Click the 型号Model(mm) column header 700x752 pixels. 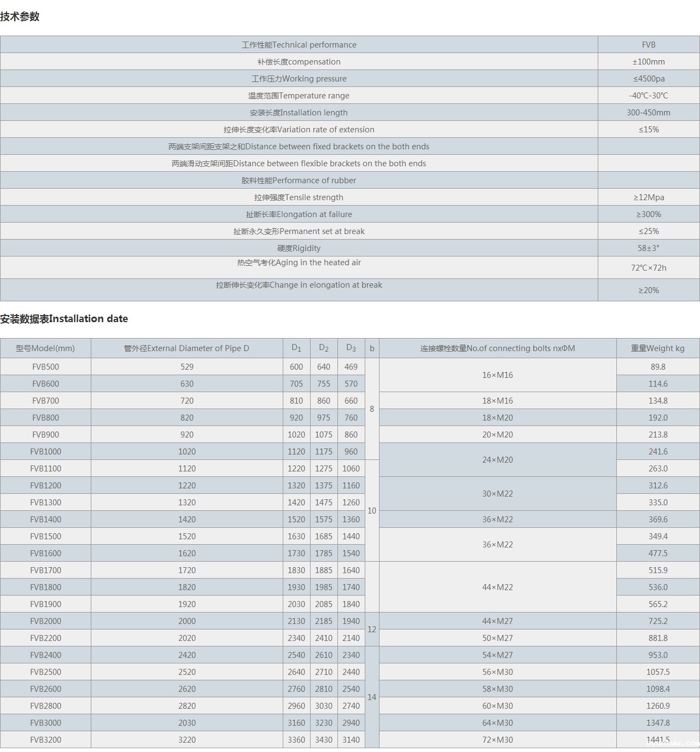point(45,348)
